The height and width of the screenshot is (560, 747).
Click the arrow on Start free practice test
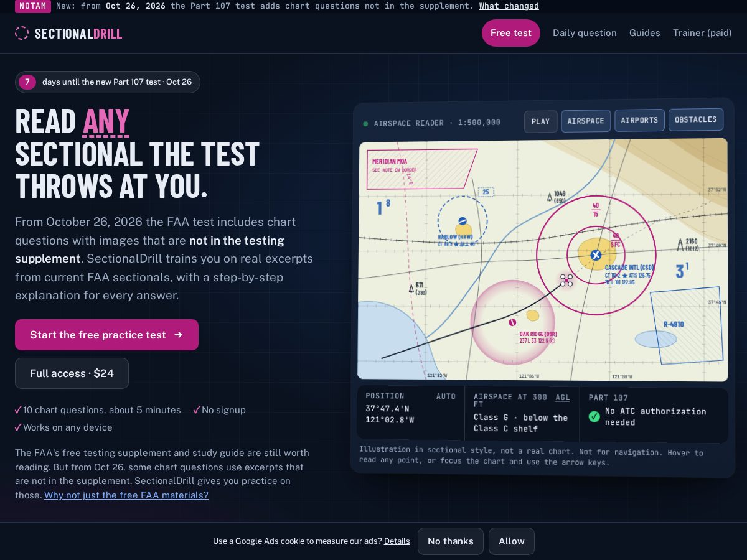click(x=179, y=335)
